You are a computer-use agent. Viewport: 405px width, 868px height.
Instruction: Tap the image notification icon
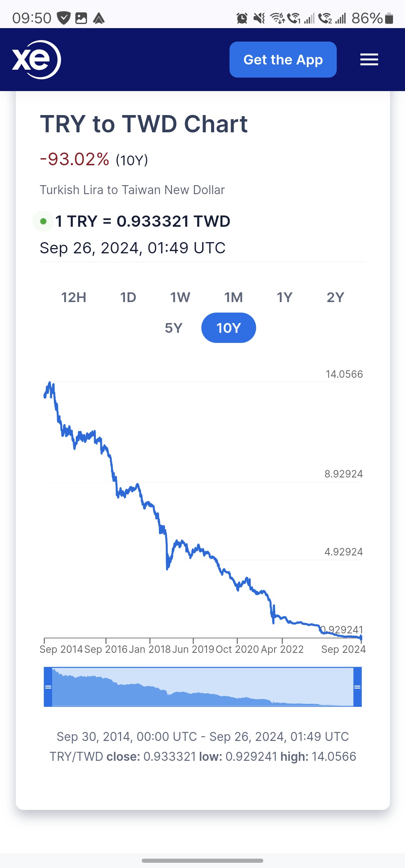click(81, 18)
